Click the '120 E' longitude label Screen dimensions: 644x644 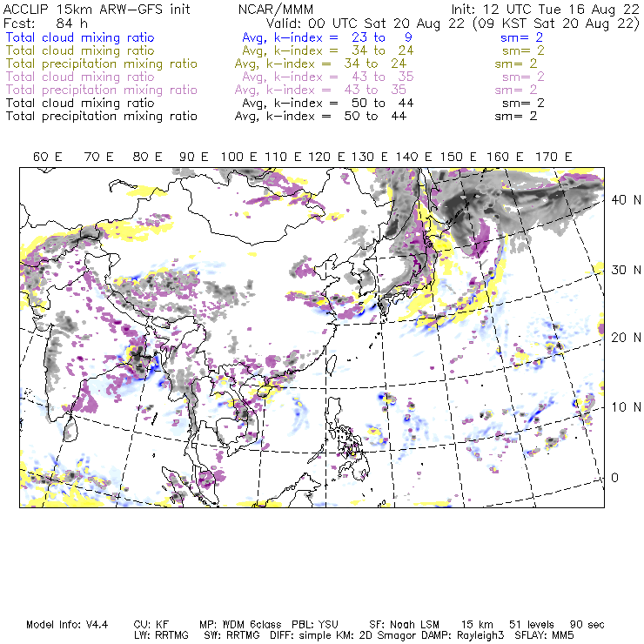coord(326,157)
